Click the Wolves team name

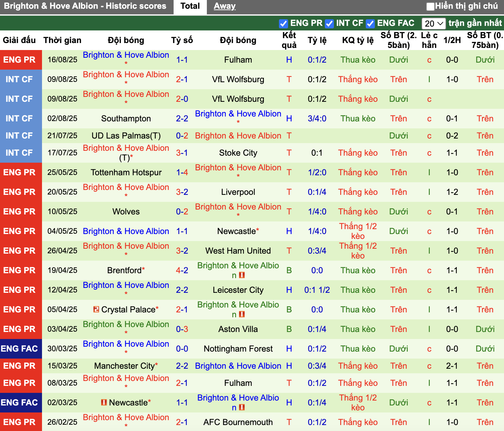(126, 212)
